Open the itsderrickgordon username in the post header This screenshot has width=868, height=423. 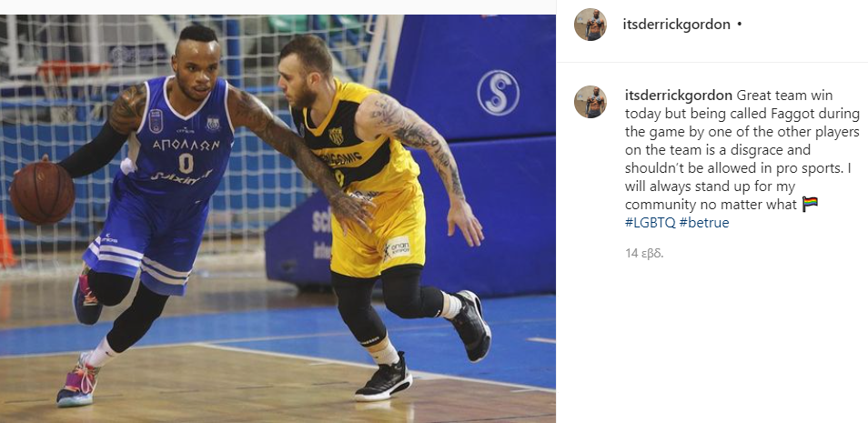point(676,25)
